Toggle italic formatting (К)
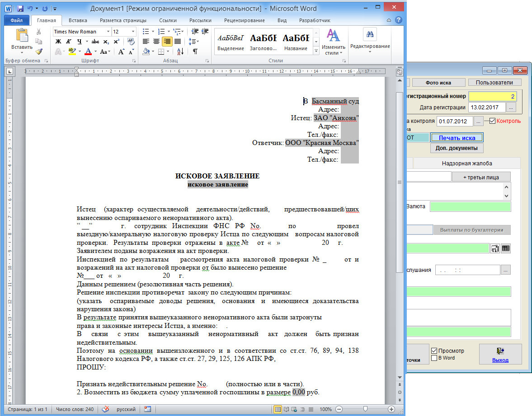Viewport: 532px width, 416px height. (69, 42)
